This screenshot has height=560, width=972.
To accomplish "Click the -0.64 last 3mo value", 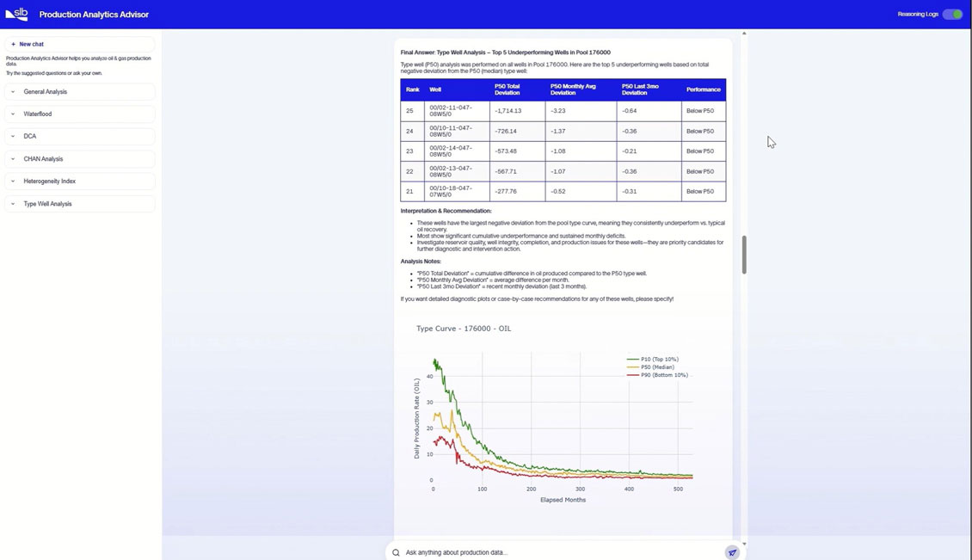I will click(629, 111).
